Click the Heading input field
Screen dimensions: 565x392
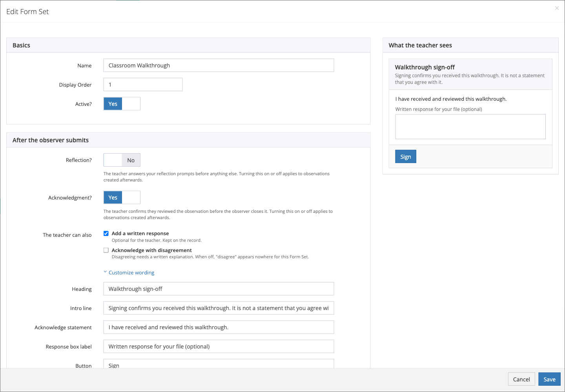[219, 289]
